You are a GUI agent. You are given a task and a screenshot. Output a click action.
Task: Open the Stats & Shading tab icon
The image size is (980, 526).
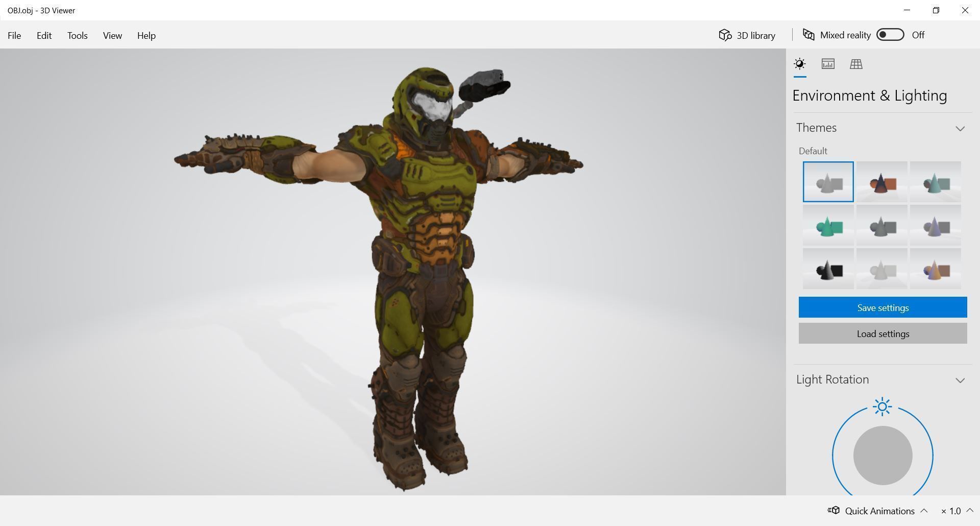[x=828, y=64]
